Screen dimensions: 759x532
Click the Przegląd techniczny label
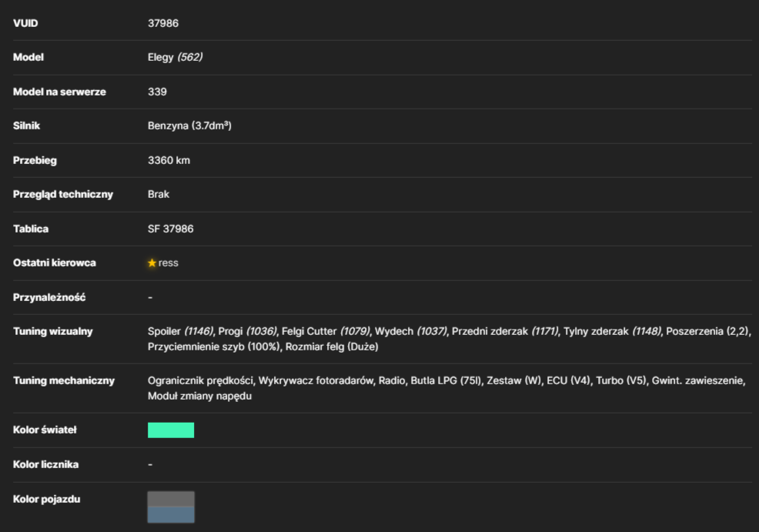click(x=63, y=194)
